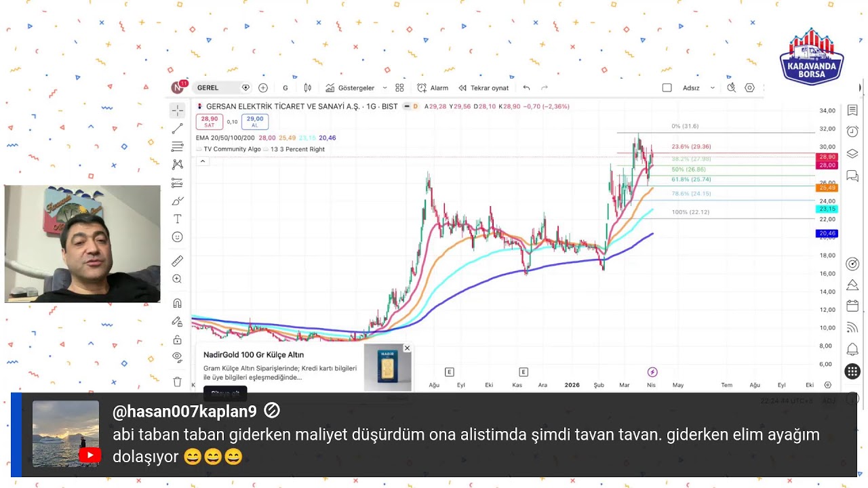Open the Adsız layout dropdown
The height and width of the screenshot is (488, 868).
pos(698,88)
